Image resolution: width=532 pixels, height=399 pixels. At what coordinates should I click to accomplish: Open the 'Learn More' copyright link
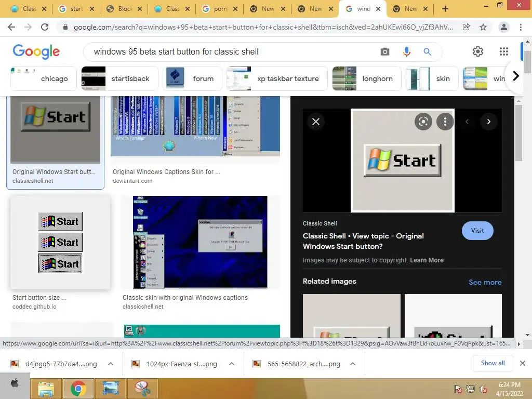[427, 260]
